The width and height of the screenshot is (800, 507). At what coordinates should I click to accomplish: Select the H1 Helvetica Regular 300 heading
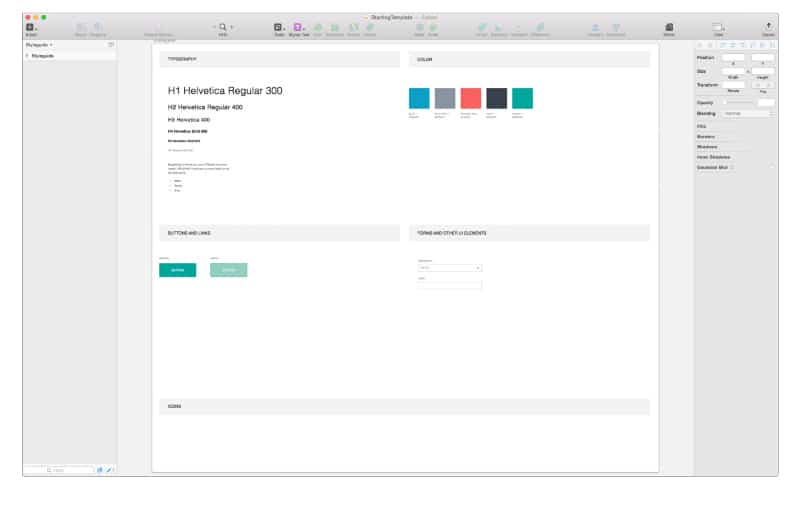[225, 91]
